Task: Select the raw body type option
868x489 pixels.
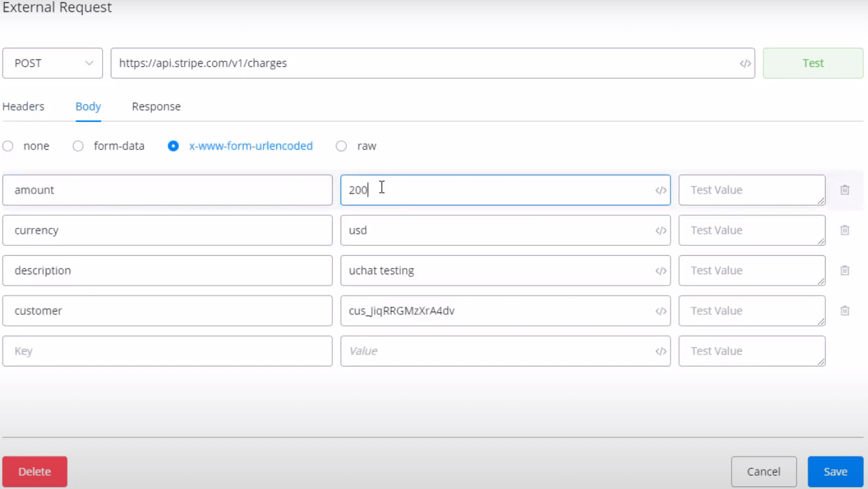Action: point(342,146)
